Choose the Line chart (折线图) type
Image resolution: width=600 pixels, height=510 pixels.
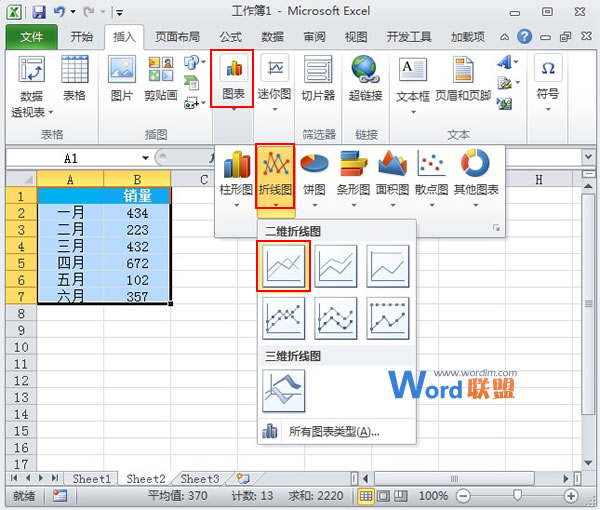click(x=275, y=177)
